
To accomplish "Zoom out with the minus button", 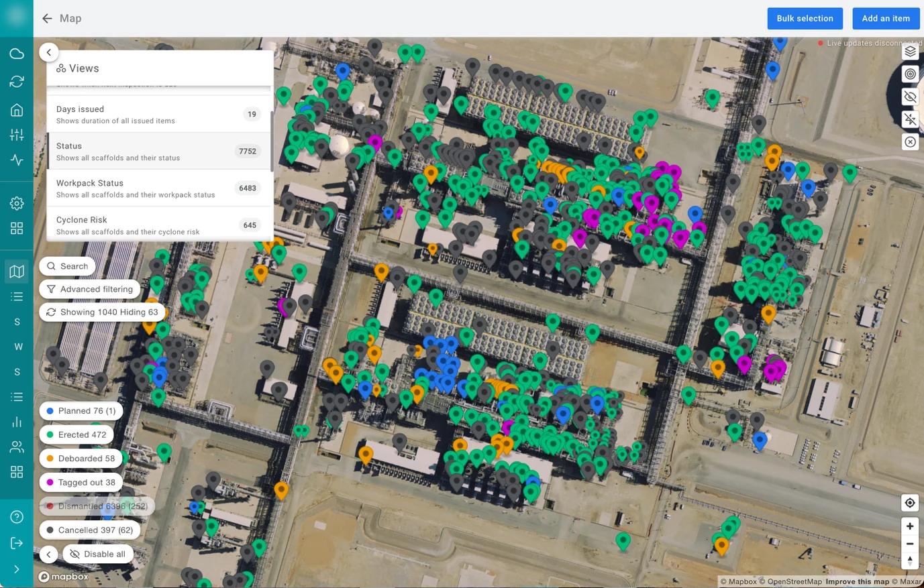I will pyautogui.click(x=910, y=544).
